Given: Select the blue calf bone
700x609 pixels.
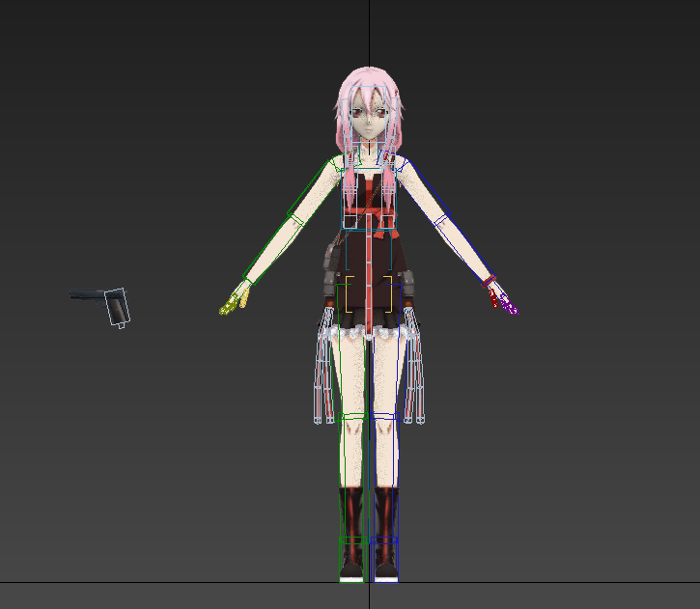Looking at the screenshot, I should point(385,478).
